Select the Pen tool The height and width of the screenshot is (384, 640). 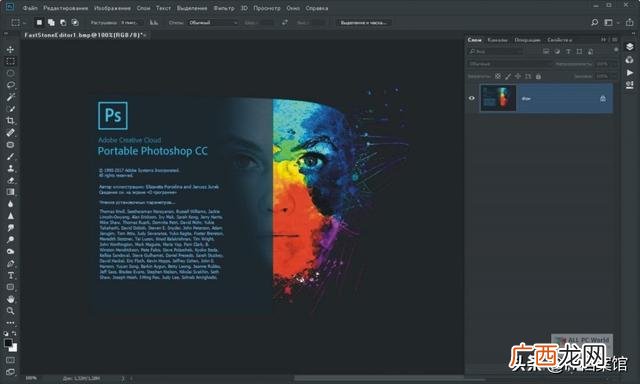tap(11, 264)
